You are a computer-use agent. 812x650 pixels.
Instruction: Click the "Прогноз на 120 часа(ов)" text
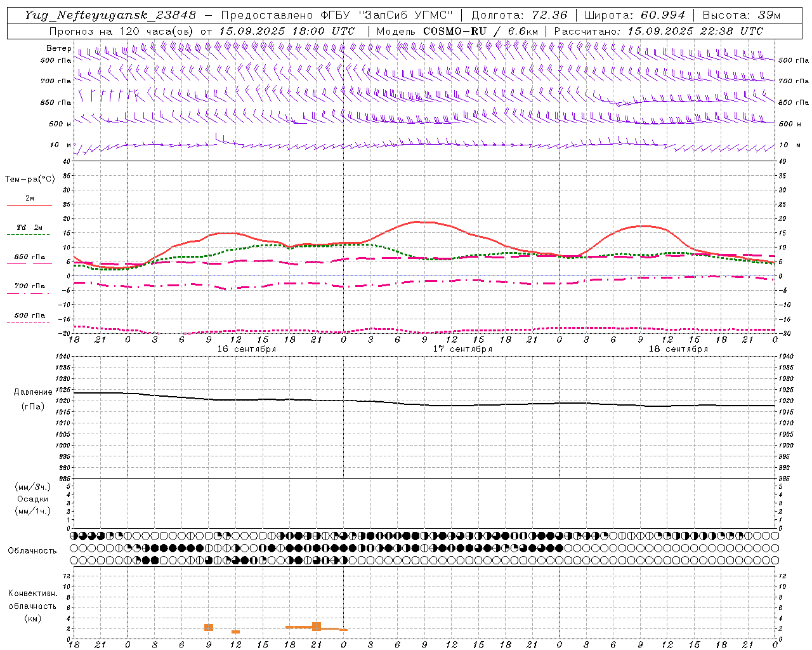[x=122, y=31]
